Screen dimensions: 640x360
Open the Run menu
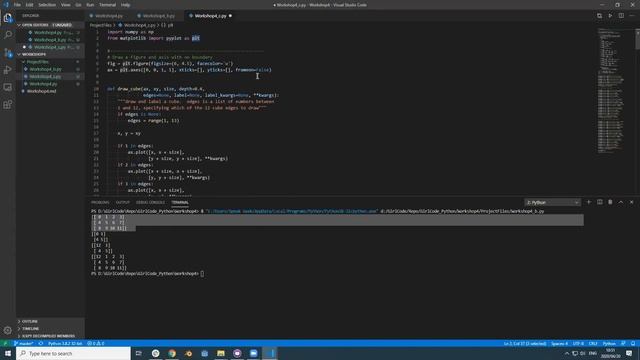pyautogui.click(x=90, y=5)
